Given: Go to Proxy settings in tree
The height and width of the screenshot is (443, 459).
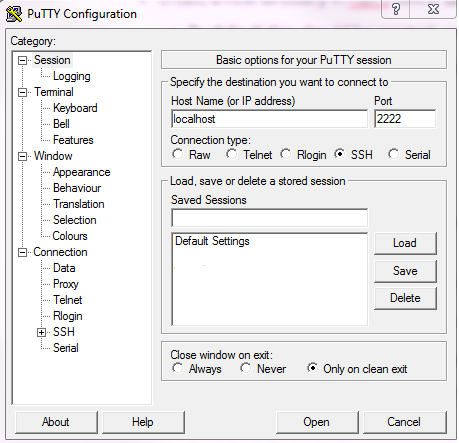Looking at the screenshot, I should [66, 284].
